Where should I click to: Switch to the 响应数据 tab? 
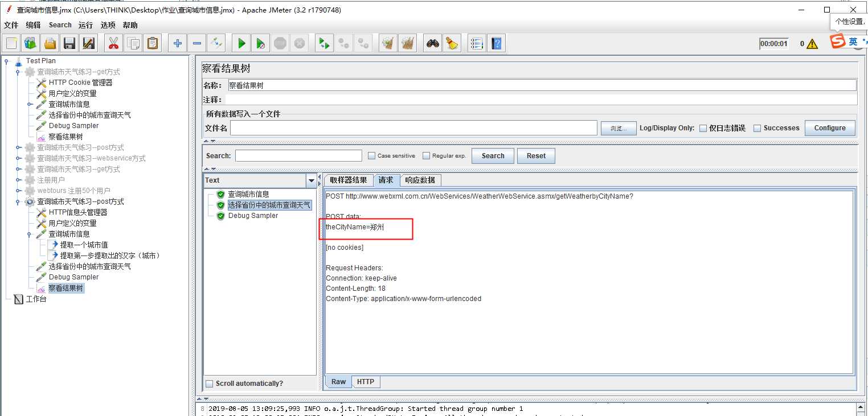(420, 180)
